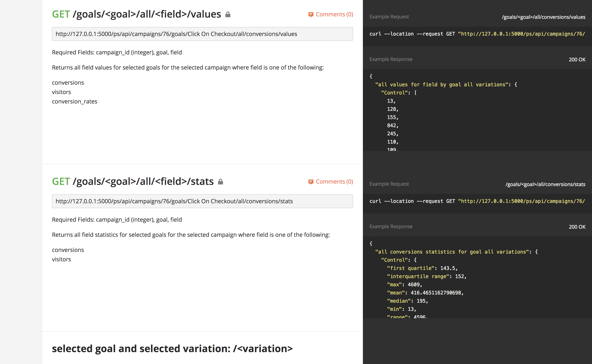The height and width of the screenshot is (364, 592).
Task: Click the GET /goals/<goal>/all/<field>/values heading
Action: click(136, 14)
